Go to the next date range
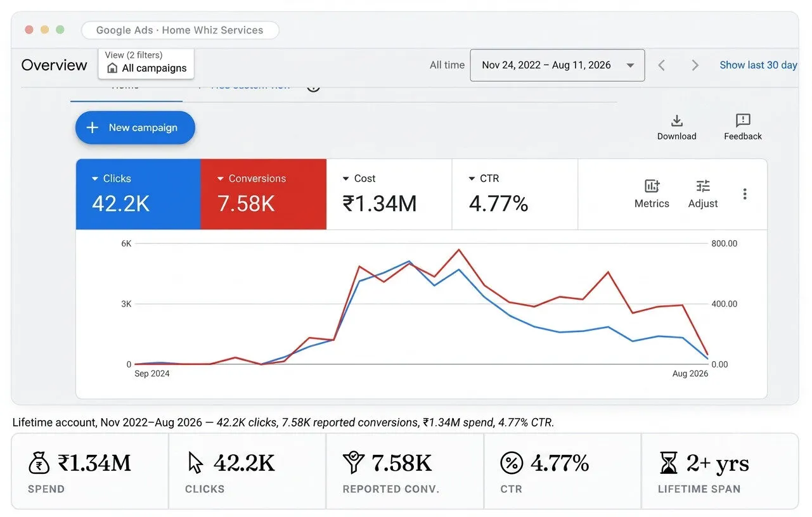Image resolution: width=812 pixels, height=517 pixels. pos(695,65)
